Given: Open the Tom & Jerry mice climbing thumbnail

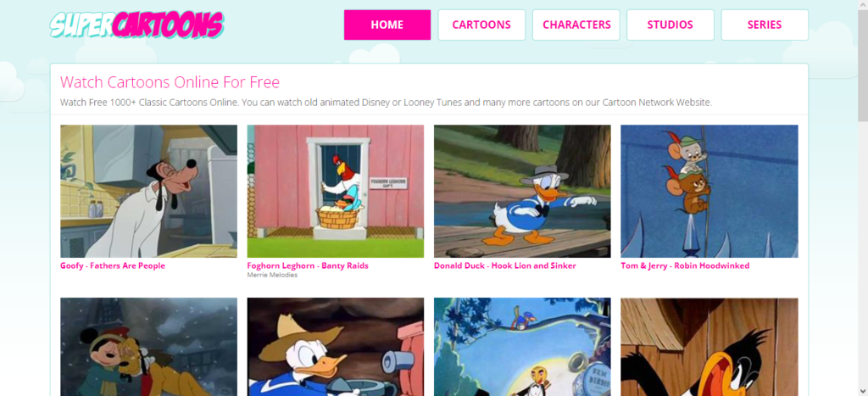Looking at the screenshot, I should pyautogui.click(x=709, y=191).
